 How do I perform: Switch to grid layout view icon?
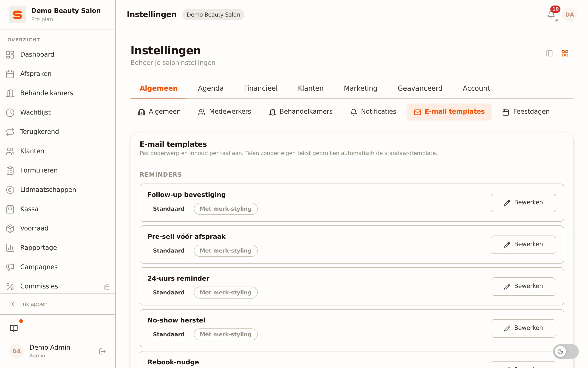565,53
